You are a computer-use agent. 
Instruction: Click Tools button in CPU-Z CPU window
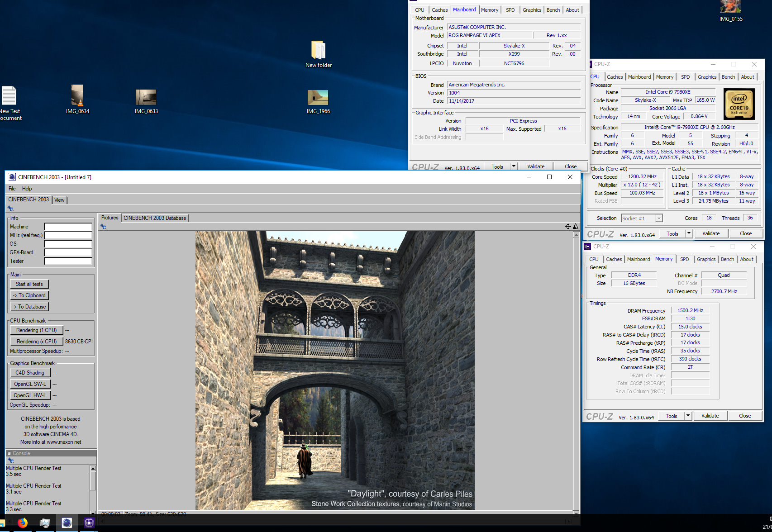[672, 233]
